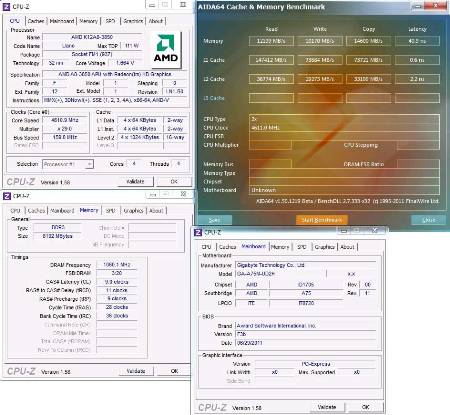The image size is (450, 415).
Task: Click the BIOS Brand value Award Software International
Action: (306, 326)
